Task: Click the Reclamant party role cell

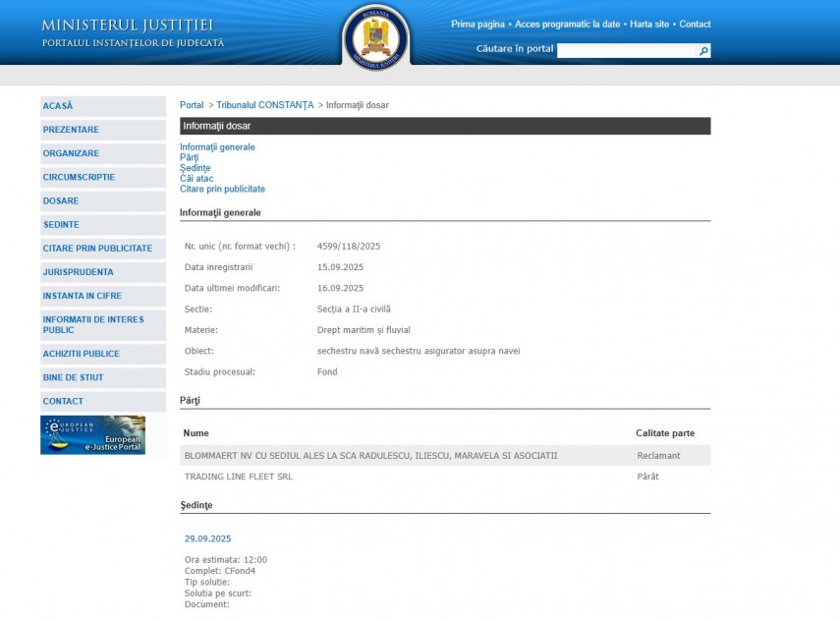Action: click(658, 456)
